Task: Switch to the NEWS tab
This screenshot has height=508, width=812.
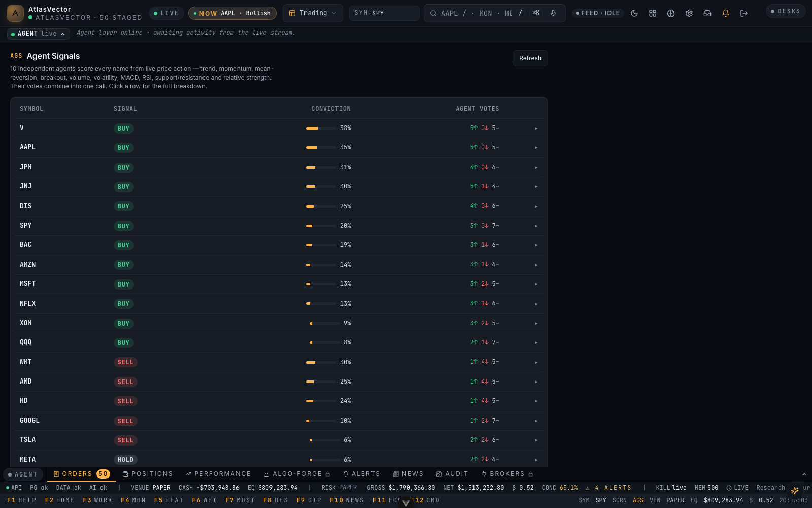Action: (x=408, y=474)
